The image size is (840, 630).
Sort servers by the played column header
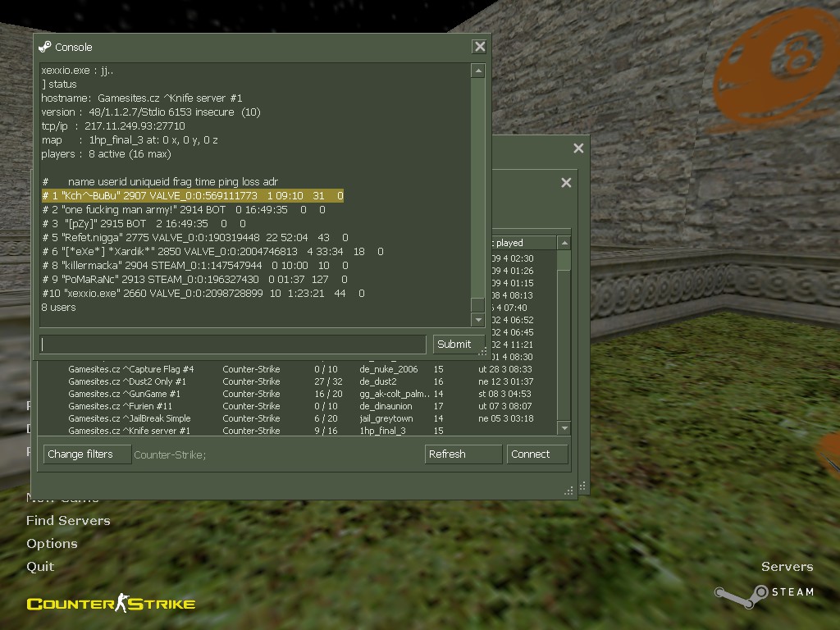(523, 243)
